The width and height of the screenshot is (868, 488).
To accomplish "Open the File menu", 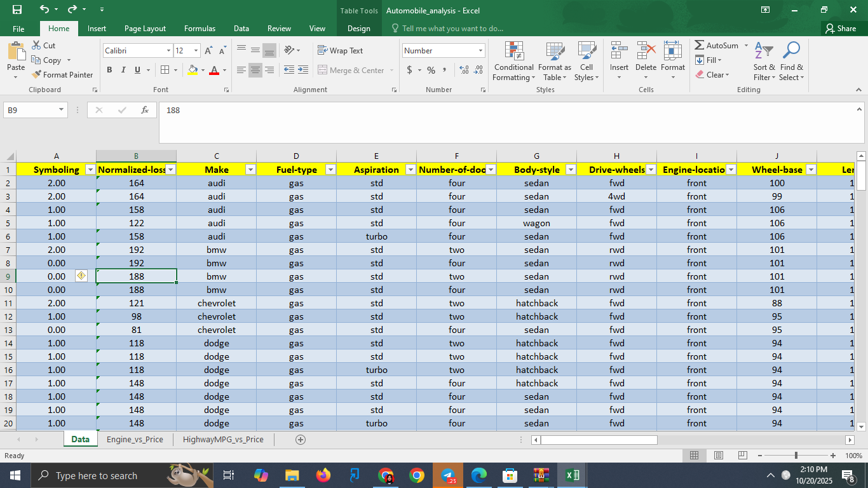I will pos(18,29).
